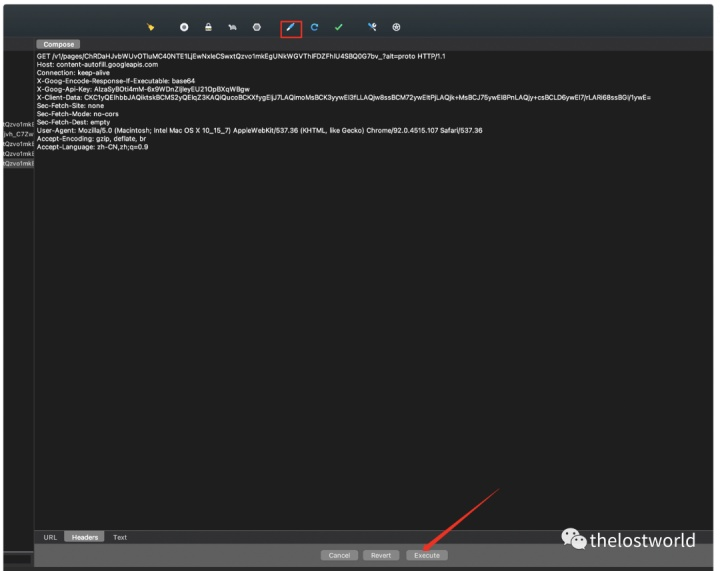Viewport: 720px width, 571px height.
Task: Click the Cancel button
Action: coord(339,555)
